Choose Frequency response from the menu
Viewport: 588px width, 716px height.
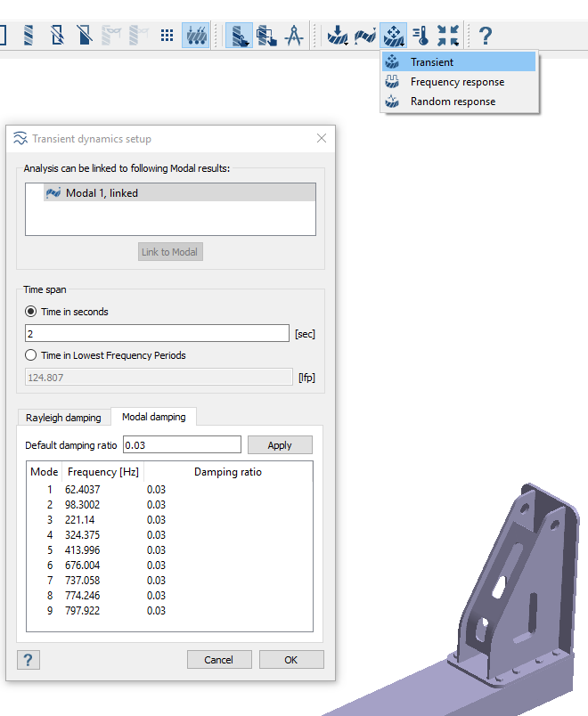pyautogui.click(x=457, y=82)
